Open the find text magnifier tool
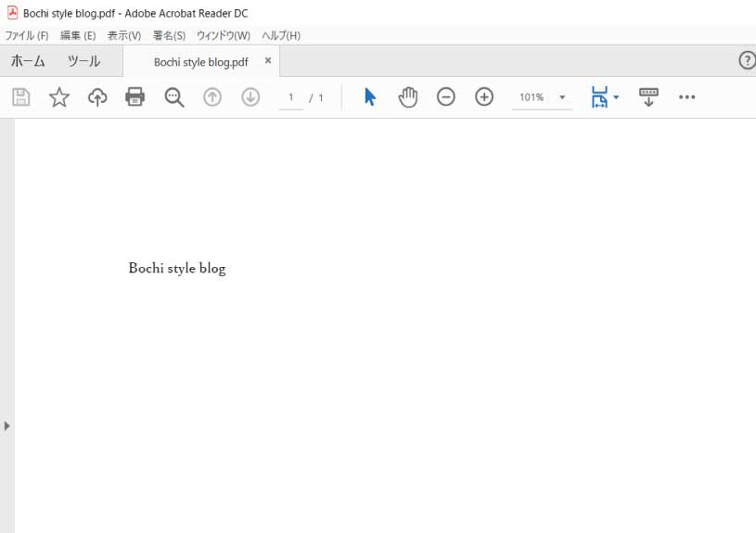This screenshot has height=533, width=756. 174,97
